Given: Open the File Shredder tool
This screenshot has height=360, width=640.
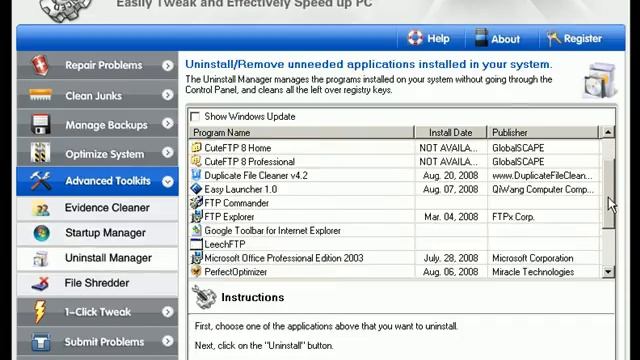Looking at the screenshot, I should pyautogui.click(x=98, y=283).
